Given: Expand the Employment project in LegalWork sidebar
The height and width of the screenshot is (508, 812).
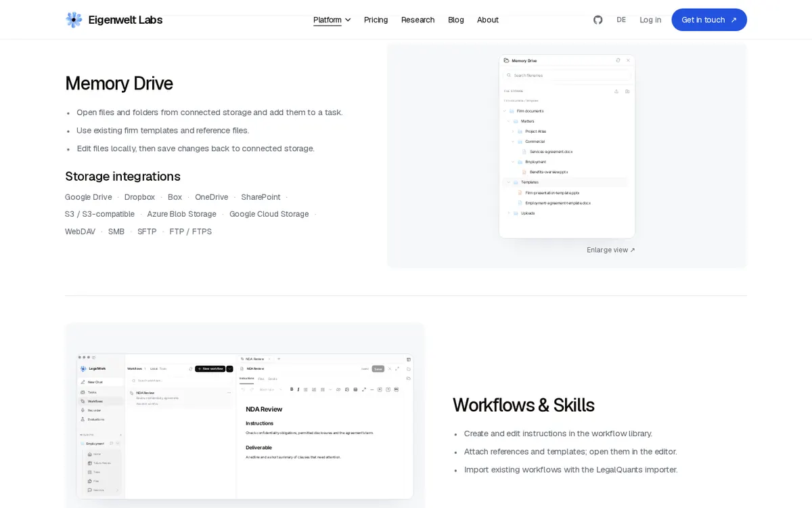Looking at the screenshot, I should (x=117, y=444).
